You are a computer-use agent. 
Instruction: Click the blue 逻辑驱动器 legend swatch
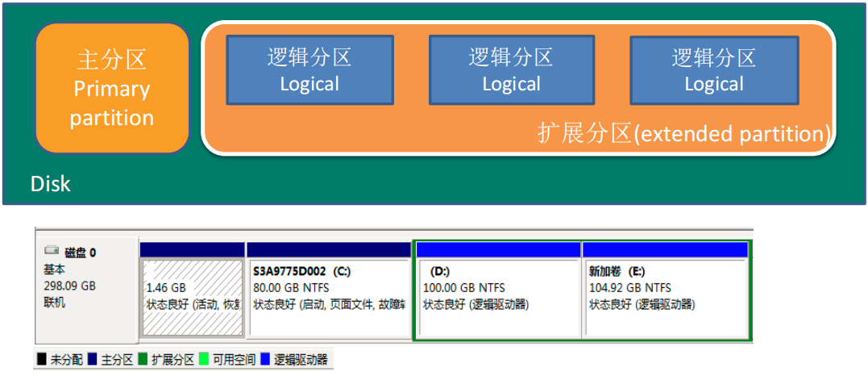pos(266,360)
